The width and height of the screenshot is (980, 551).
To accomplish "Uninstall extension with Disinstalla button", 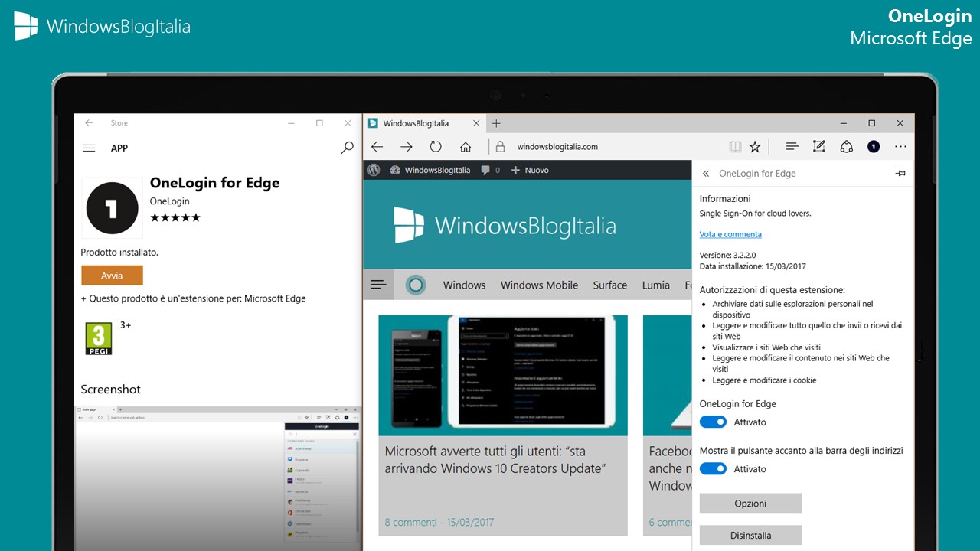I will (750, 536).
